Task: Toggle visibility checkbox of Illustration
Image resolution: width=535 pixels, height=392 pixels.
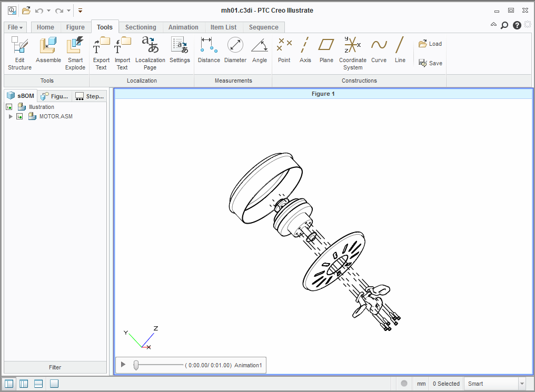Action: pos(9,107)
